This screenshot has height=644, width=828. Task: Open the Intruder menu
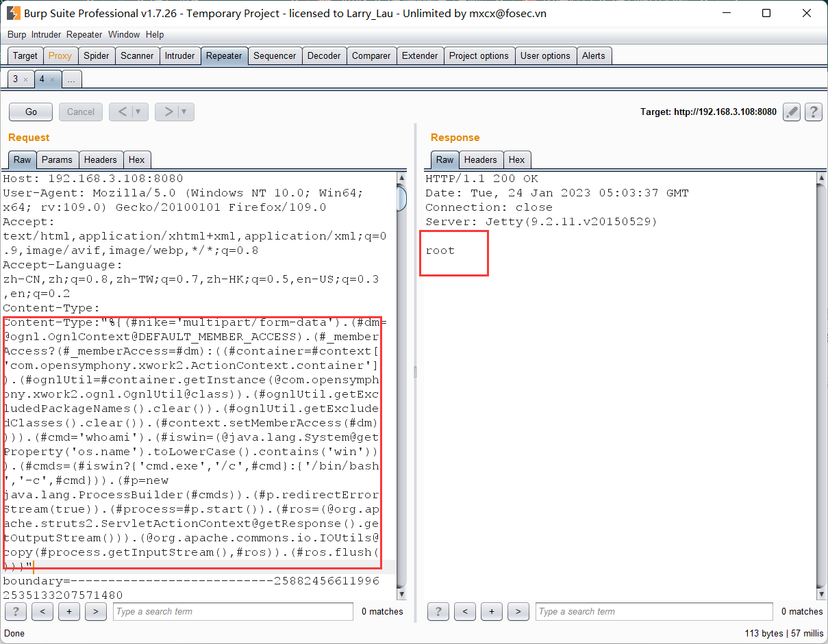tap(46, 34)
